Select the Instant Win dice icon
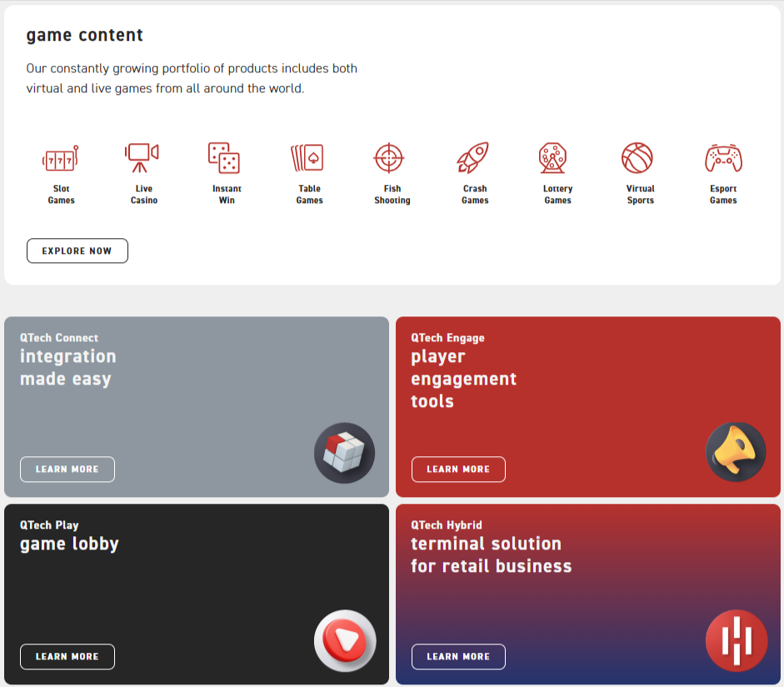 pyautogui.click(x=224, y=157)
